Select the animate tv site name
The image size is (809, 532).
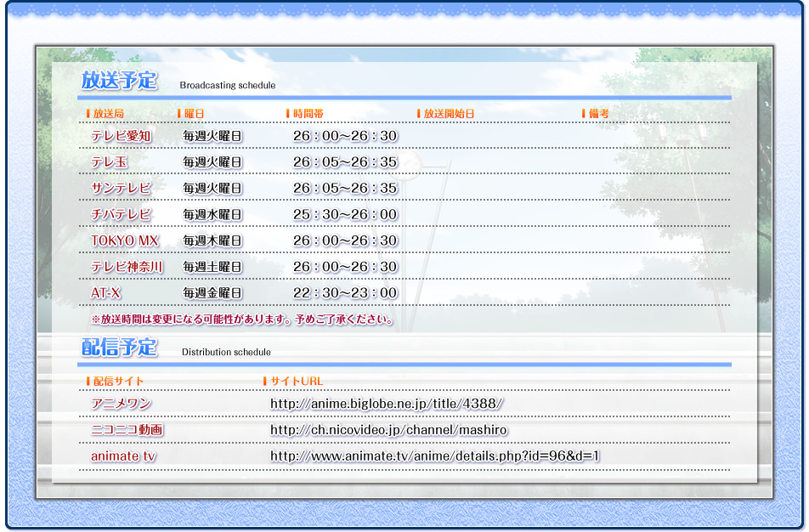point(122,456)
